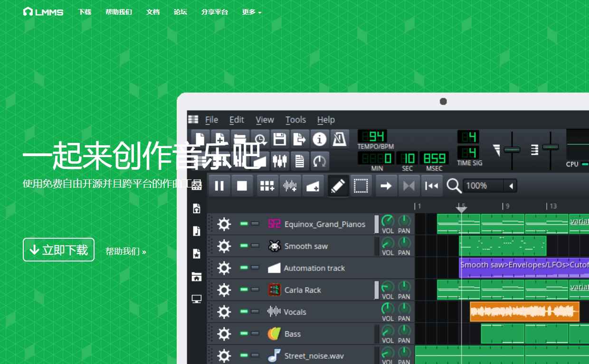Click the back-to-start behaviour icon
The image size is (589, 364).
click(432, 186)
